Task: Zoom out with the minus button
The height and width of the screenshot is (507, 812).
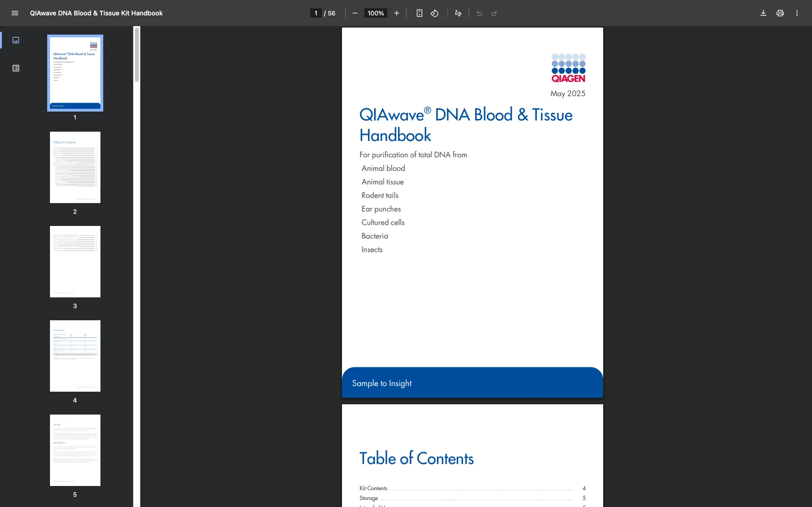Action: pyautogui.click(x=355, y=13)
